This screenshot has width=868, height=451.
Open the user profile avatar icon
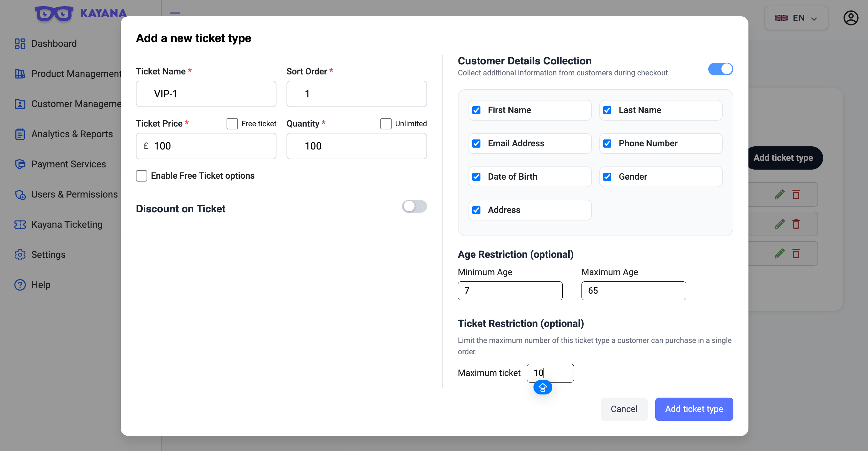click(x=850, y=18)
